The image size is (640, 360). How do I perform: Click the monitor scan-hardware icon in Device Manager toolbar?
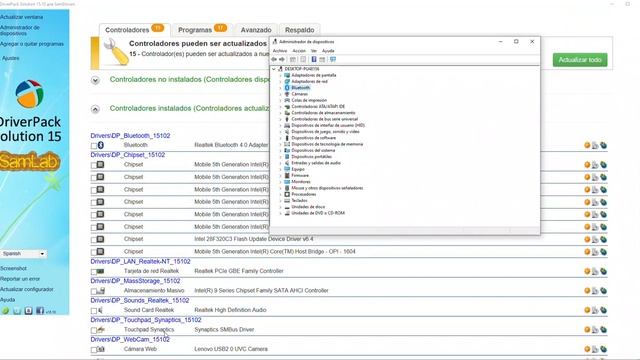[x=333, y=60]
